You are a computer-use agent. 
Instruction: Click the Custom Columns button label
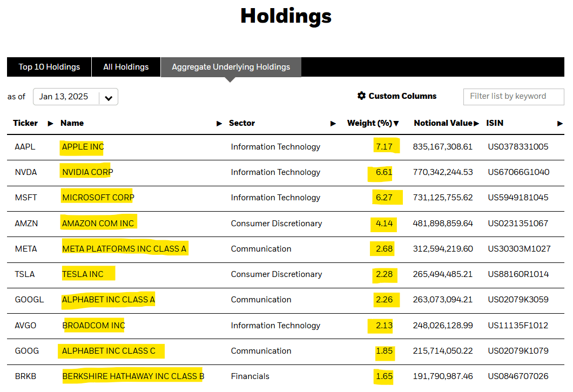click(402, 96)
